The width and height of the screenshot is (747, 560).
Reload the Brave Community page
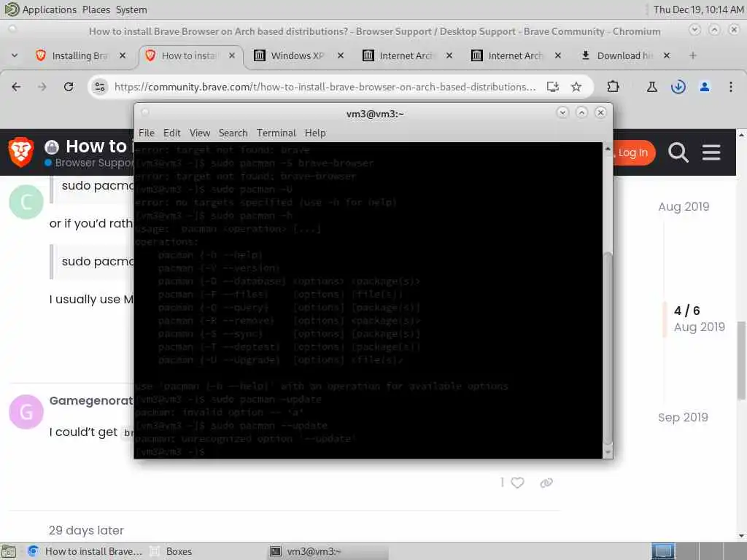(69, 87)
